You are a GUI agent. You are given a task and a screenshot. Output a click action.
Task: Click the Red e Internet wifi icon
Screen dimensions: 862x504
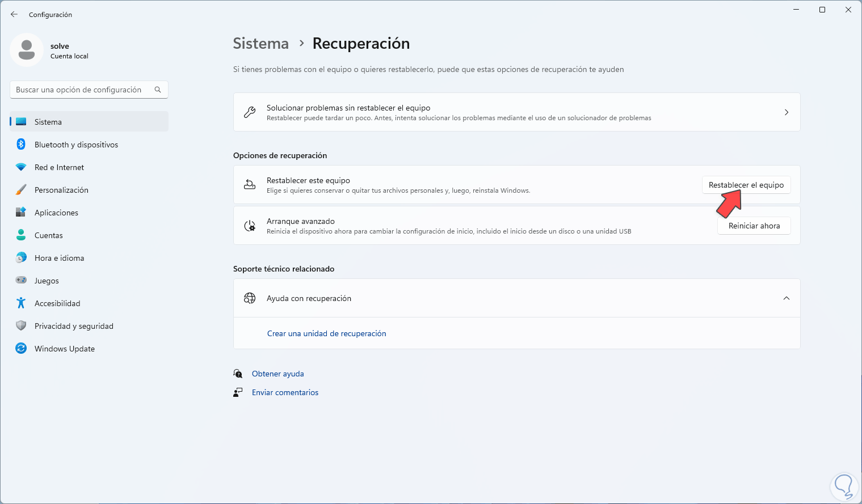coord(21,167)
